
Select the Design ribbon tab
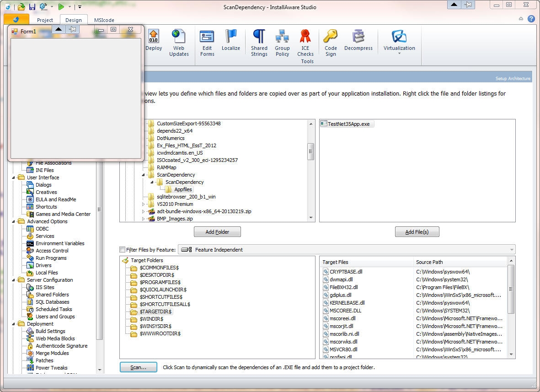pos(74,20)
